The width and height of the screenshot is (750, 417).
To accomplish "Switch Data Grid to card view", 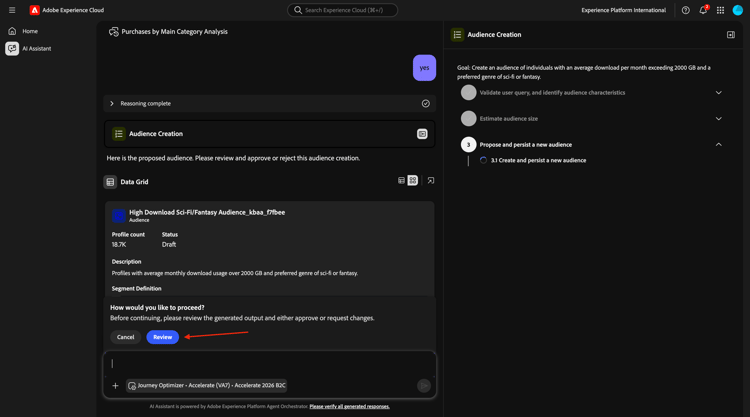I will [413, 180].
